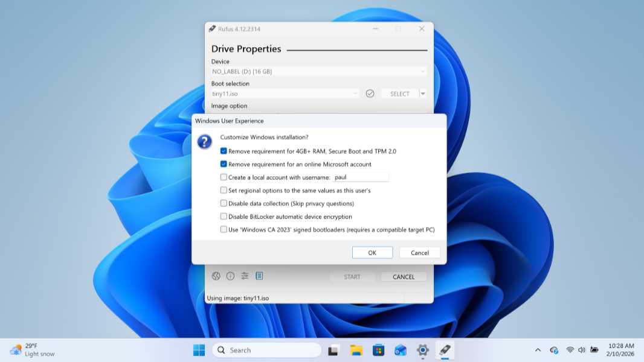Open Microsoft Store from the taskbar

378,350
